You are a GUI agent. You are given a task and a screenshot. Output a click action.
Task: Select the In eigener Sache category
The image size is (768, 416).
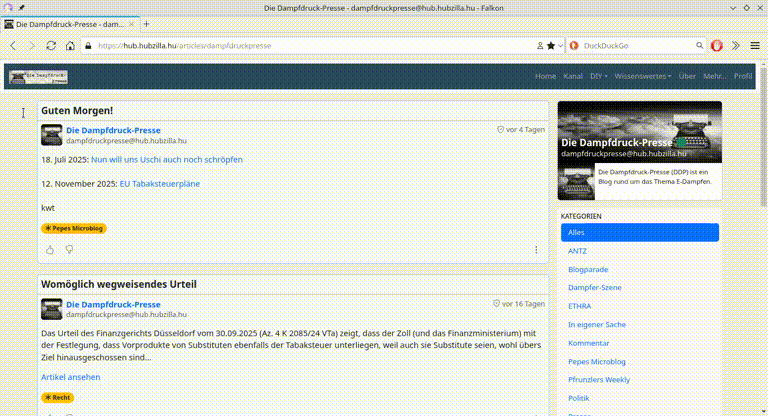[597, 325]
